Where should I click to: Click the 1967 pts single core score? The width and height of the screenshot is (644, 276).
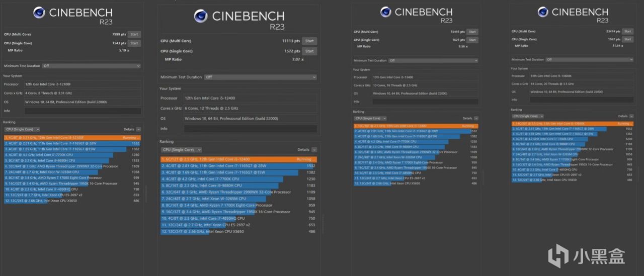click(x=613, y=39)
